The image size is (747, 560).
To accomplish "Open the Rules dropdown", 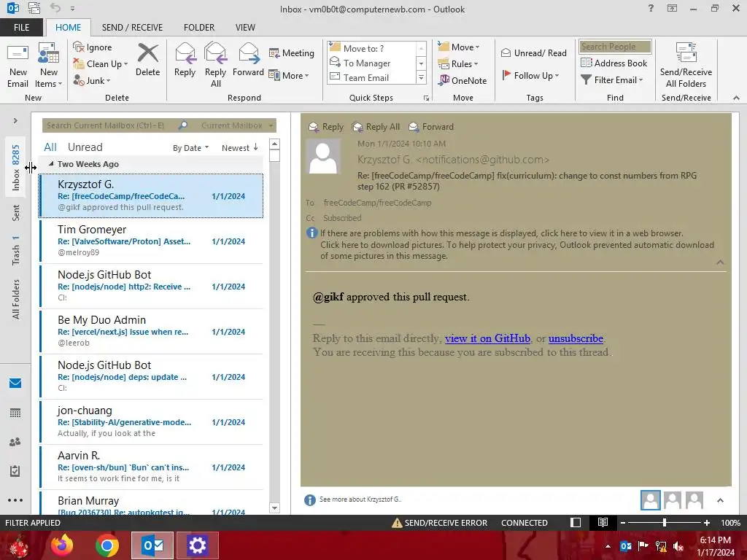I will [458, 64].
